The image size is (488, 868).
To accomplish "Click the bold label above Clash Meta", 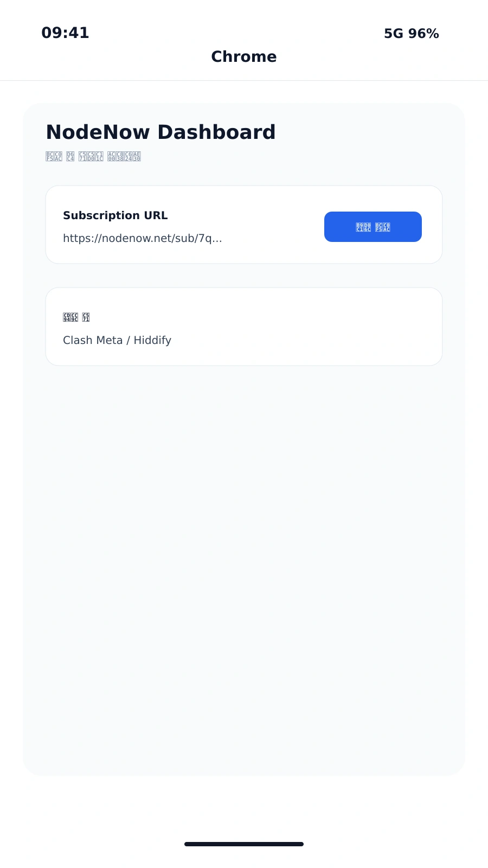I will click(x=76, y=317).
